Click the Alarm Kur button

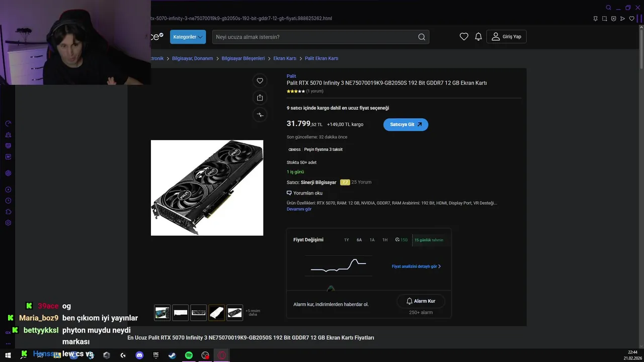(421, 301)
